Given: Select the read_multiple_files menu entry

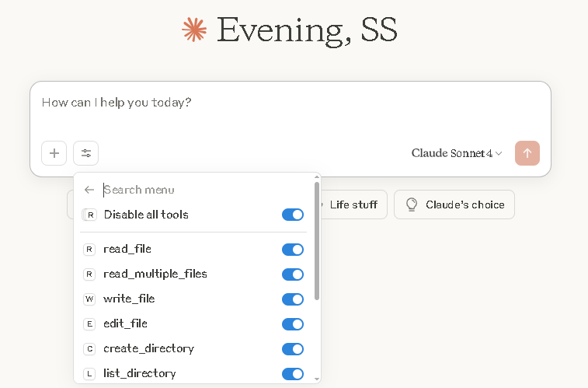Looking at the screenshot, I should pyautogui.click(x=155, y=274).
